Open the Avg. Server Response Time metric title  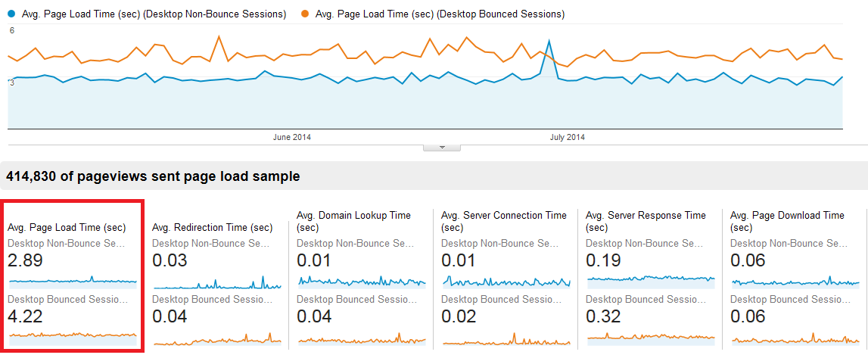pyautogui.click(x=646, y=216)
